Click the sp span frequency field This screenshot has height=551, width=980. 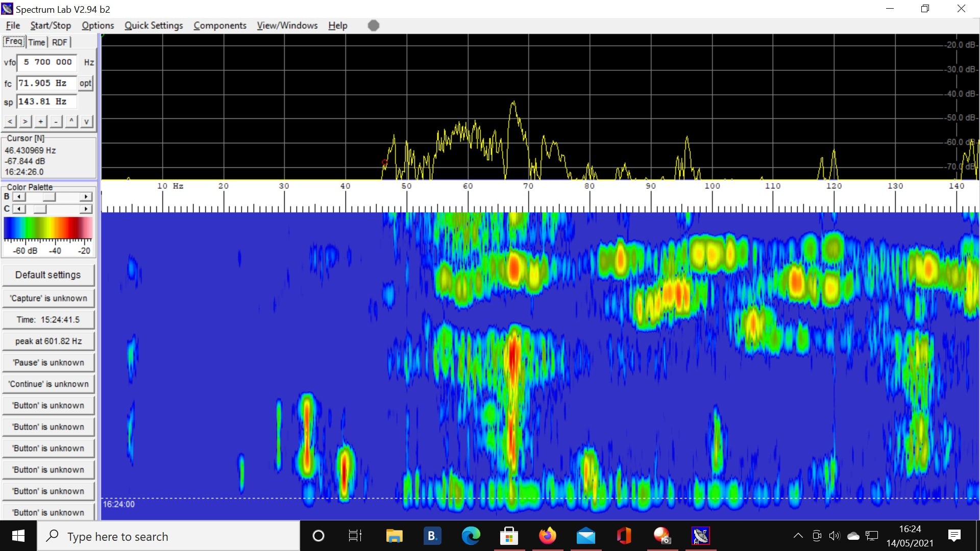point(47,102)
